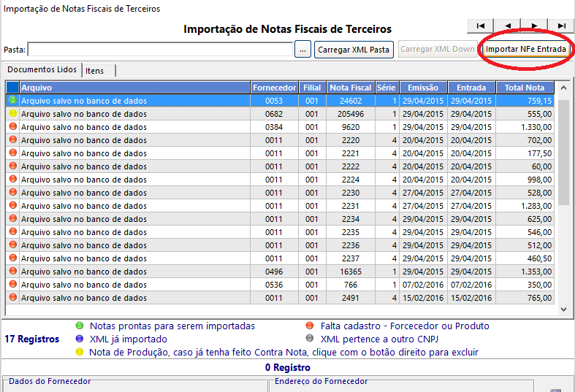Image resolution: width=575 pixels, height=392 pixels.
Task: Sort by the Entrada column header
Action: pyautogui.click(x=471, y=88)
